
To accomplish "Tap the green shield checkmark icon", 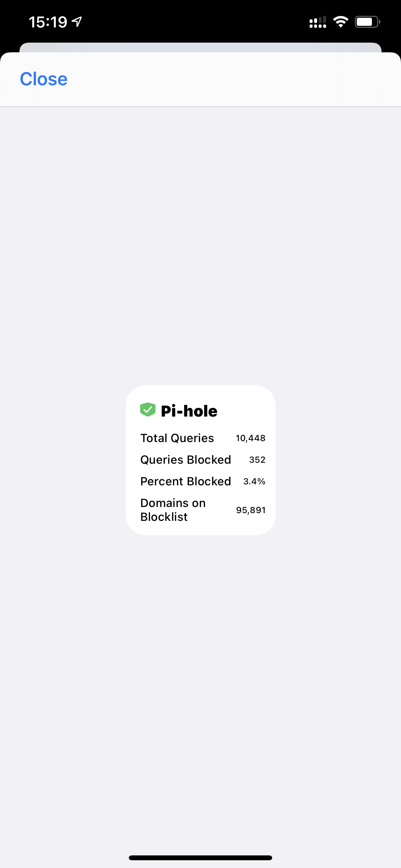I will tap(148, 410).
